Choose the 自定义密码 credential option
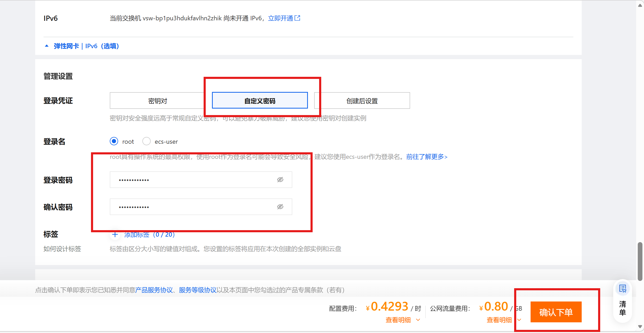 [260, 101]
